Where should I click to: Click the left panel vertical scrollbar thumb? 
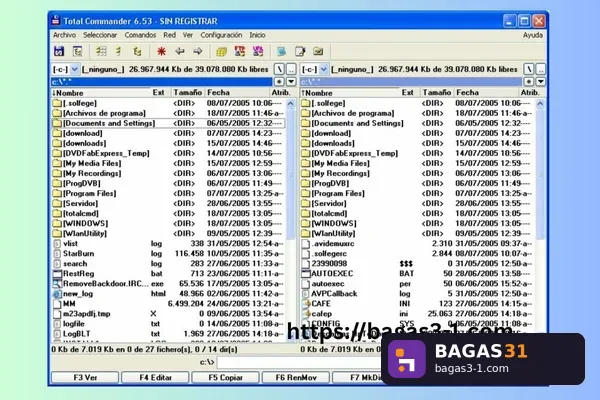[291, 174]
